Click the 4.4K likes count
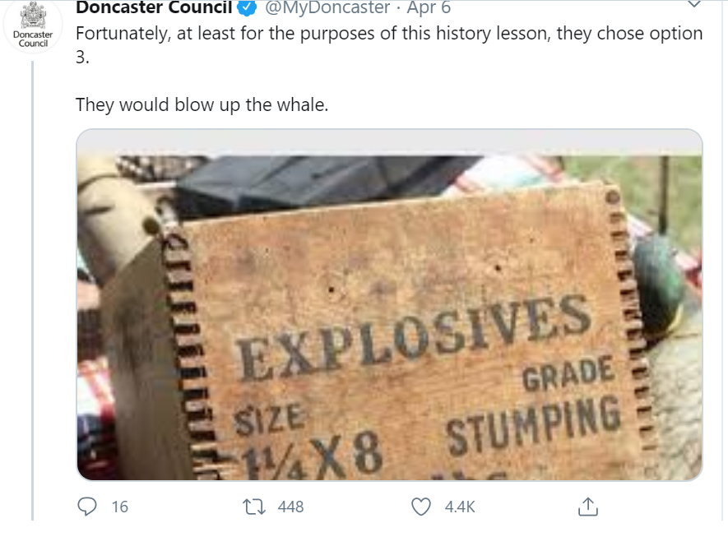Image resolution: width=728 pixels, height=560 pixels. point(460,507)
